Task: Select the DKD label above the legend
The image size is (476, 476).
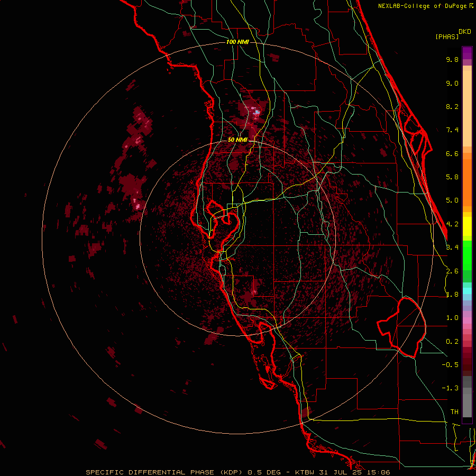Action: [x=465, y=32]
